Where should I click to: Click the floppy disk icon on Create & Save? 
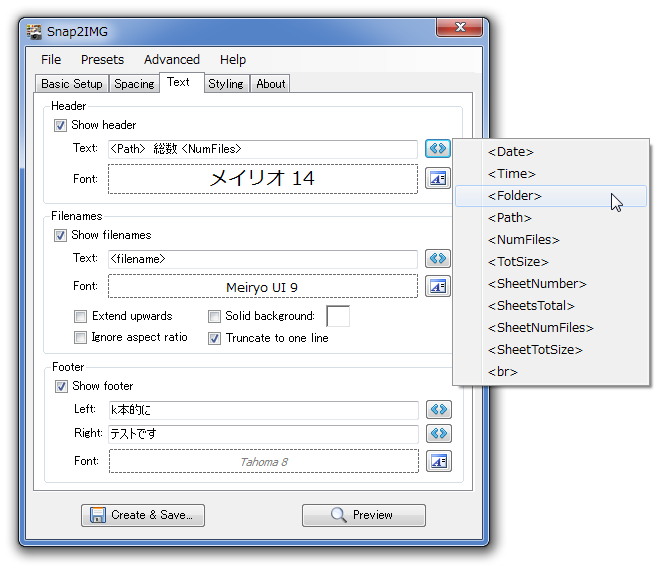98,515
